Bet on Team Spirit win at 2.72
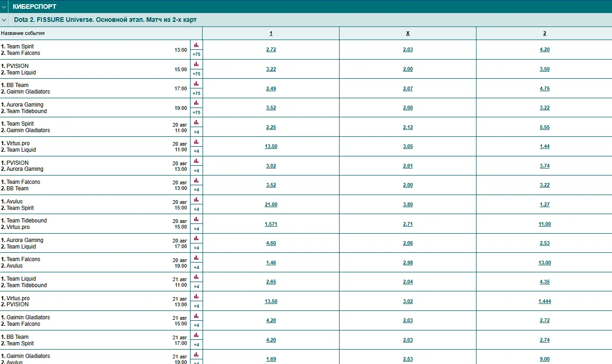This screenshot has height=364, width=612. (271, 50)
